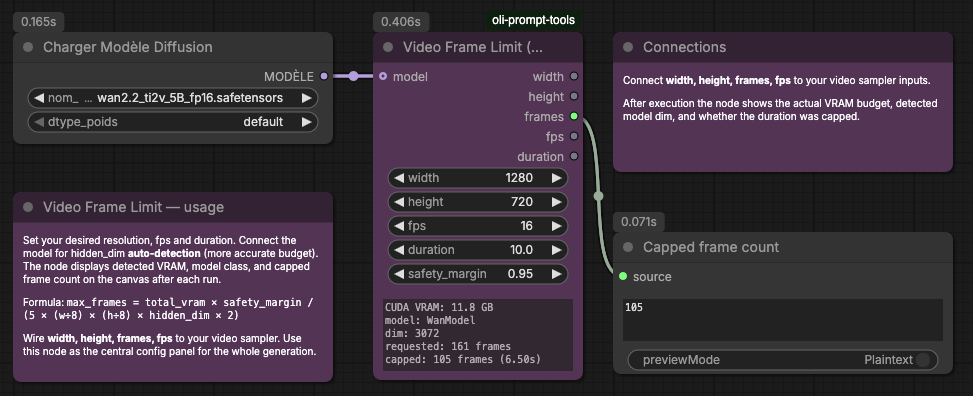Click the height 720 value field
Image resolution: width=973 pixels, height=396 pixels.
(x=478, y=202)
